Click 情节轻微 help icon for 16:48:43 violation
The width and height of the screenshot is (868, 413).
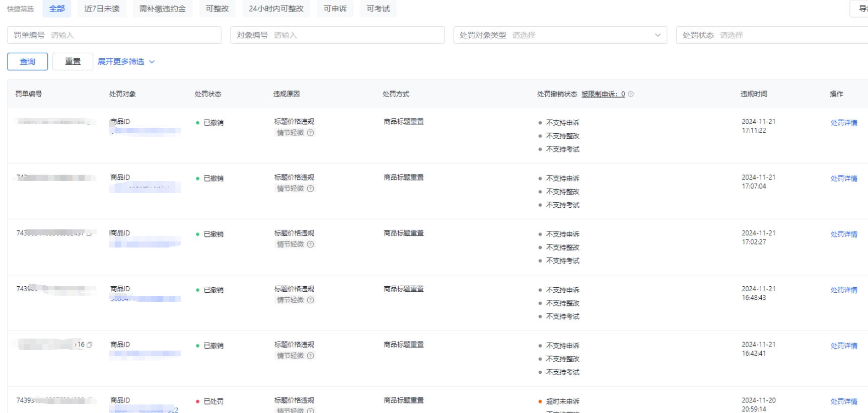(x=311, y=300)
